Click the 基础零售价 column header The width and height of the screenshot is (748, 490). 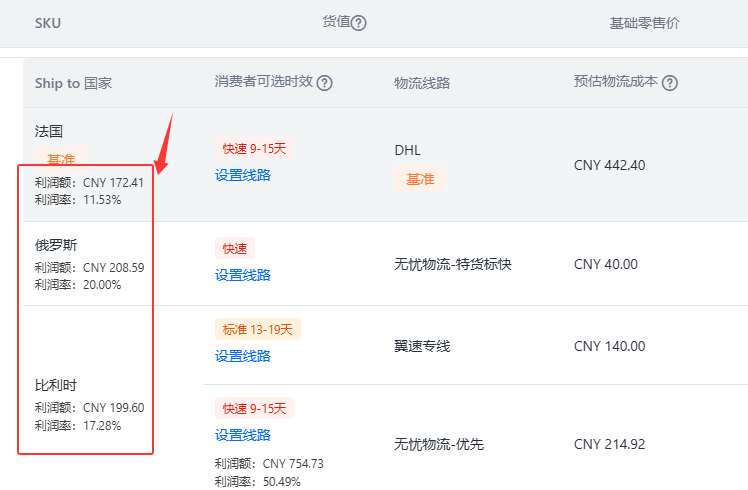(644, 23)
